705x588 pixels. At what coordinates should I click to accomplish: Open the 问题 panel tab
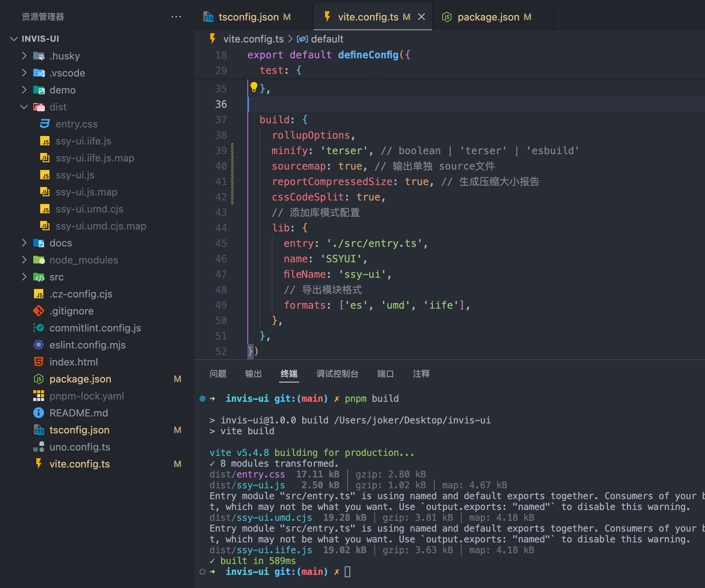pyautogui.click(x=218, y=374)
